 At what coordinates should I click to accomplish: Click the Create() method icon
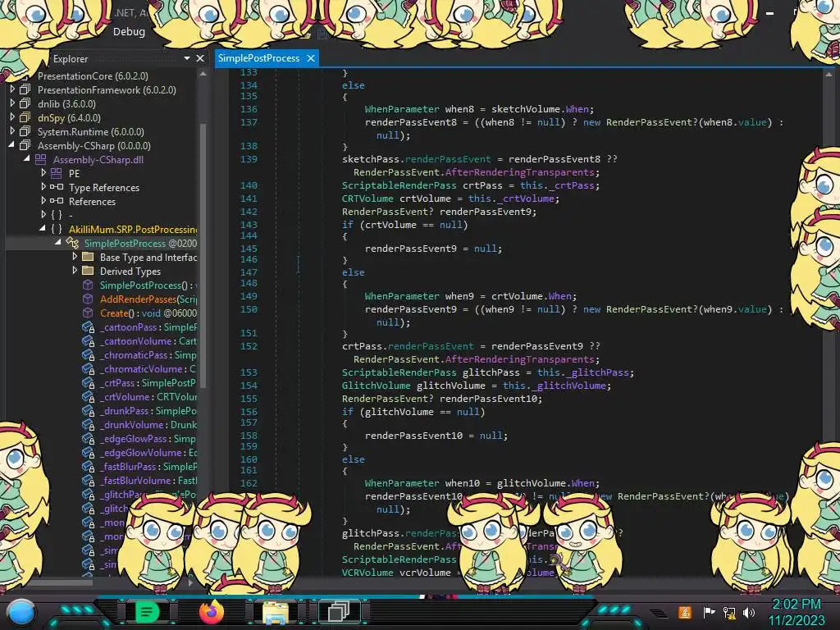pos(88,313)
